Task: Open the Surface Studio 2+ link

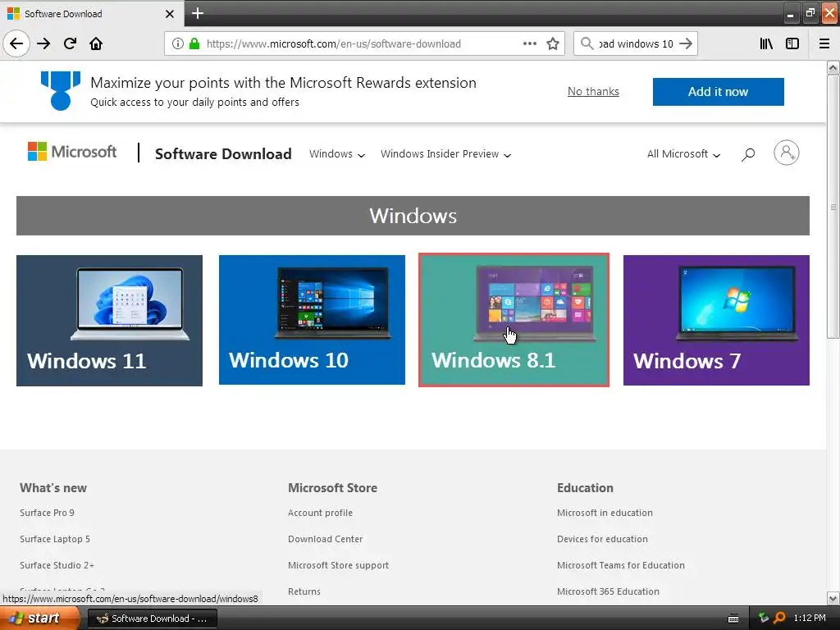Action: tap(57, 565)
